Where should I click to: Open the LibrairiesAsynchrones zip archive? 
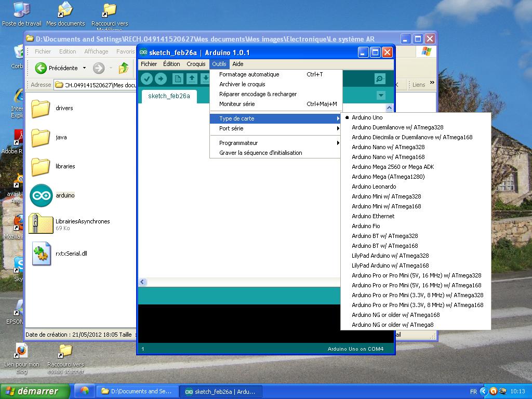click(x=41, y=224)
